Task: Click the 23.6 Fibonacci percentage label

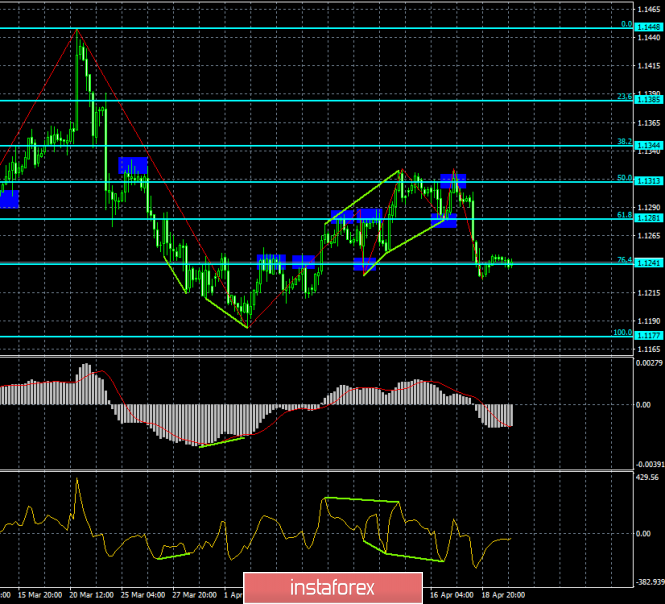Action: pyautogui.click(x=622, y=96)
